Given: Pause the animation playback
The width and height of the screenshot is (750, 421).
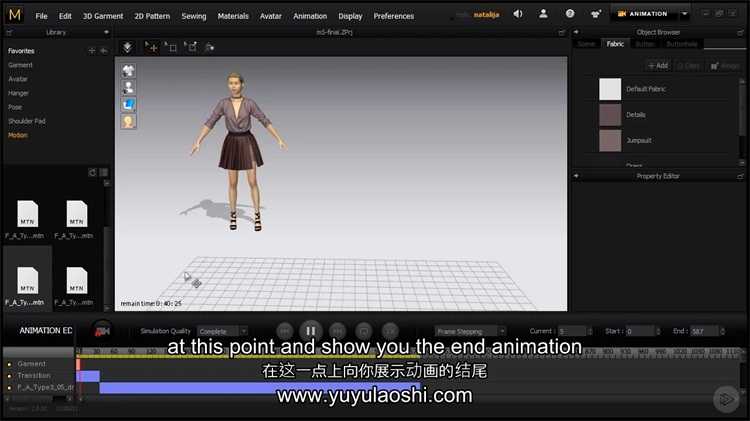Looking at the screenshot, I should tap(310, 331).
